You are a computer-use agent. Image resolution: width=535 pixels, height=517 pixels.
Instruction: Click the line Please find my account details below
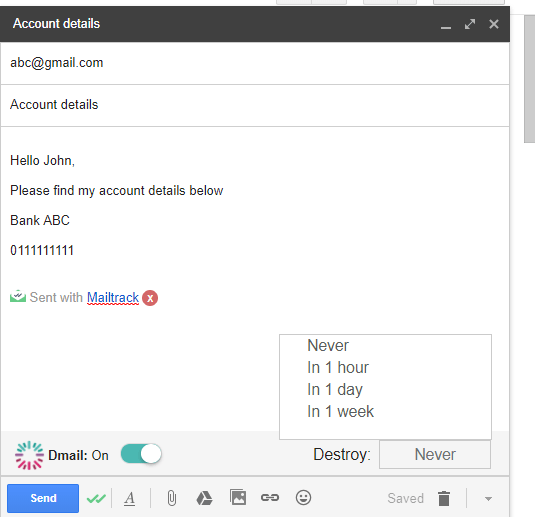coord(117,191)
